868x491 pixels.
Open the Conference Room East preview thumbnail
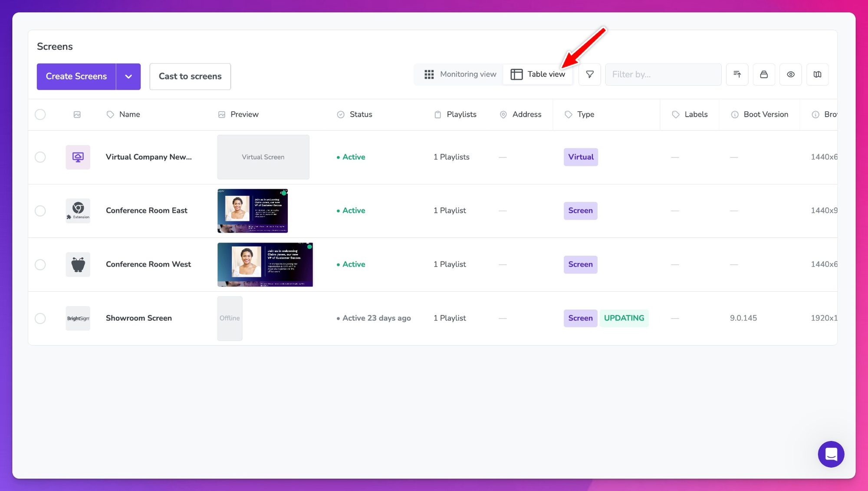253,211
